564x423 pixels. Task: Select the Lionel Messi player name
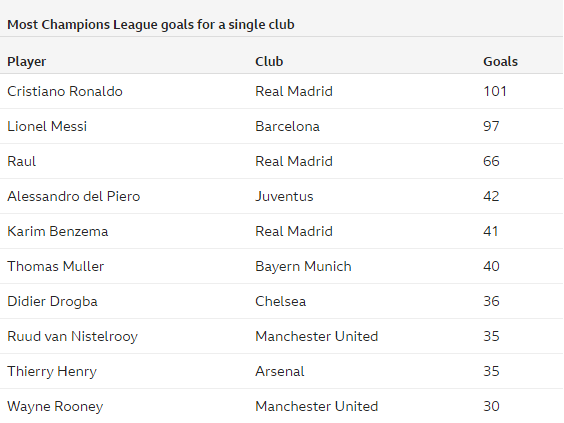pyautogui.click(x=47, y=126)
